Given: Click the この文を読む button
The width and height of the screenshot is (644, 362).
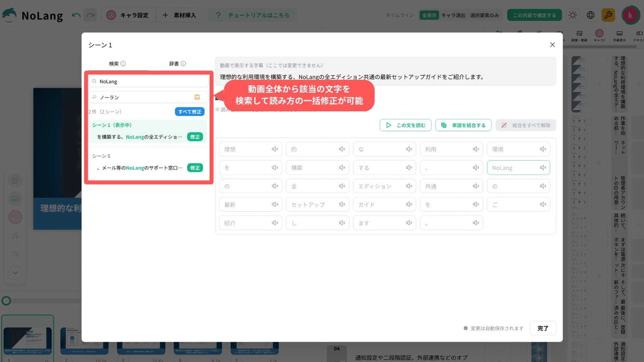Looking at the screenshot, I should [406, 125].
